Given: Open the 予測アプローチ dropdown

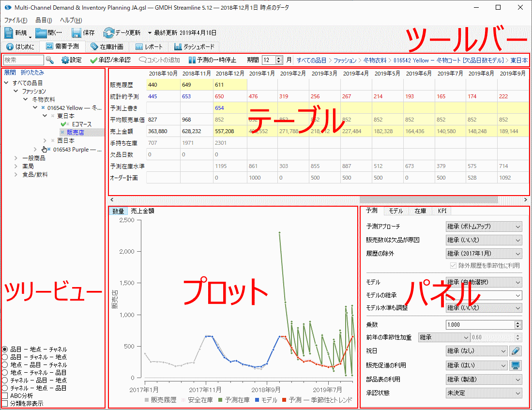Looking at the screenshot, I should coord(484,226).
